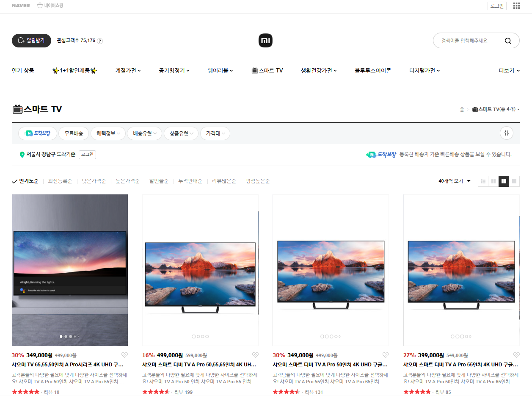Click the NAVER logo
Screen dimensions: 532x396
(21, 6)
